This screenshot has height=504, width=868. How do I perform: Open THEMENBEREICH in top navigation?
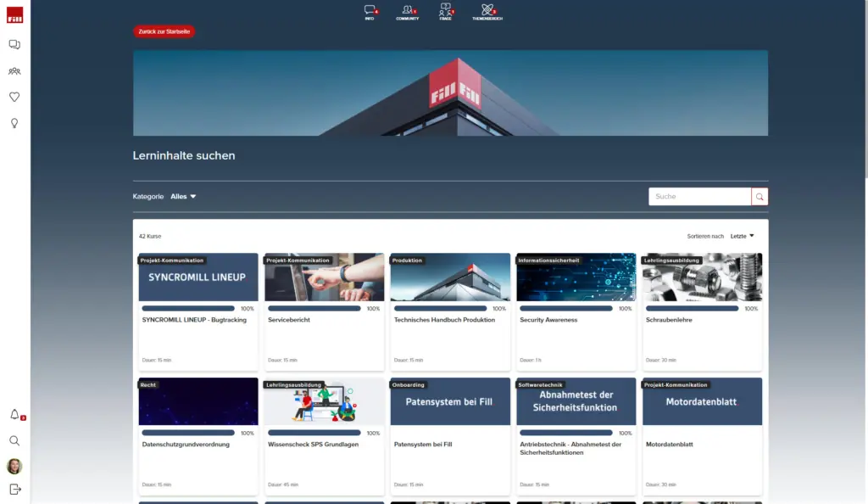pos(487,12)
